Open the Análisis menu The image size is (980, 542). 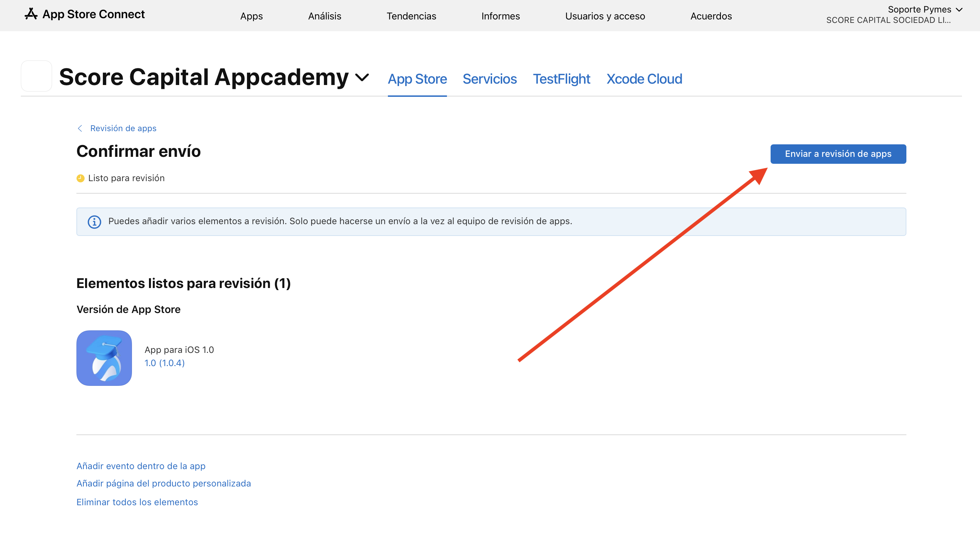click(324, 16)
